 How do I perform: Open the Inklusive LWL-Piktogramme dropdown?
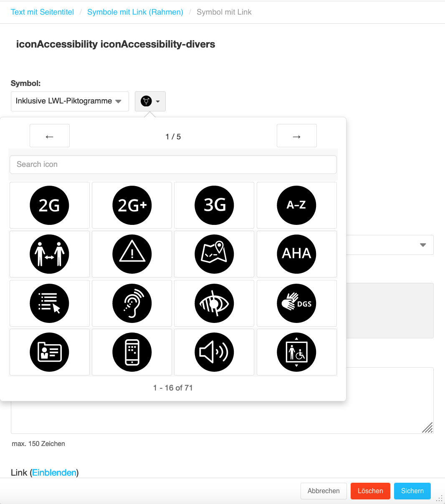pyautogui.click(x=70, y=101)
